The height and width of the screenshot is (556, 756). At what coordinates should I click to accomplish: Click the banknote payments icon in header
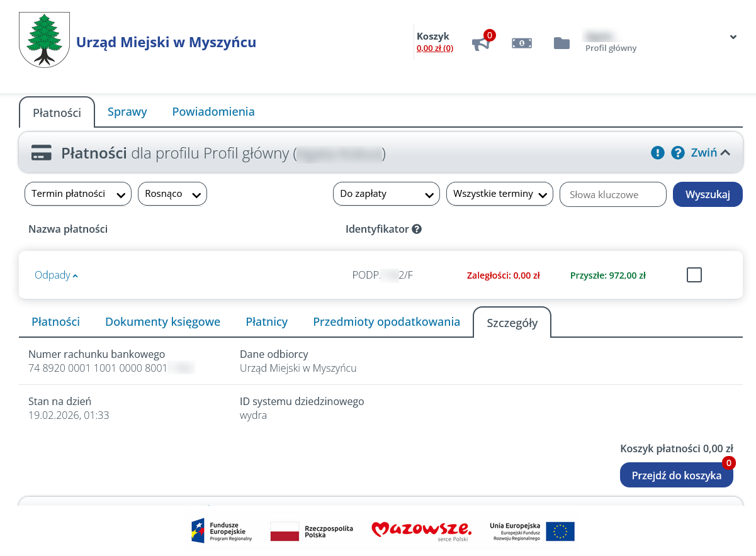[x=522, y=43]
